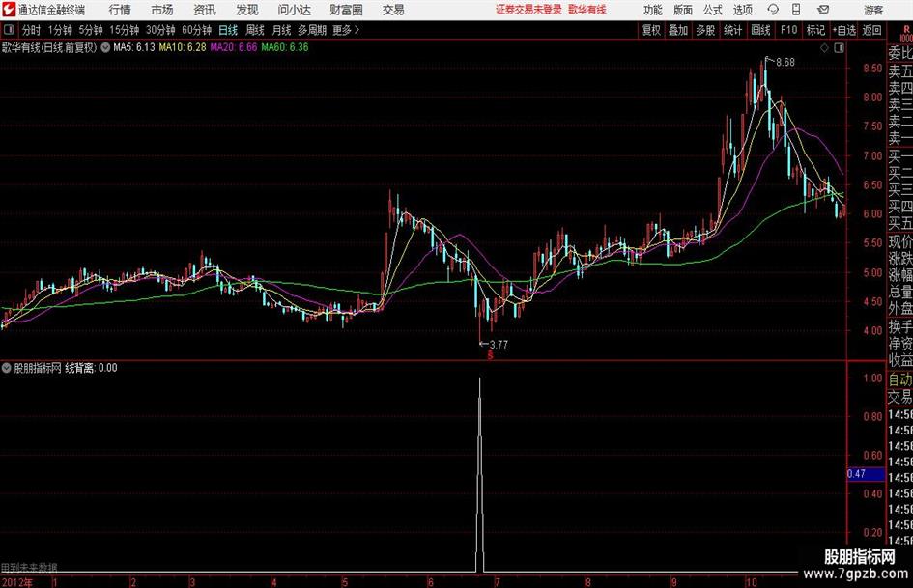Screen dimensions: 913x588
Task: Switch to 30分钟 period tab
Action: coord(160,30)
